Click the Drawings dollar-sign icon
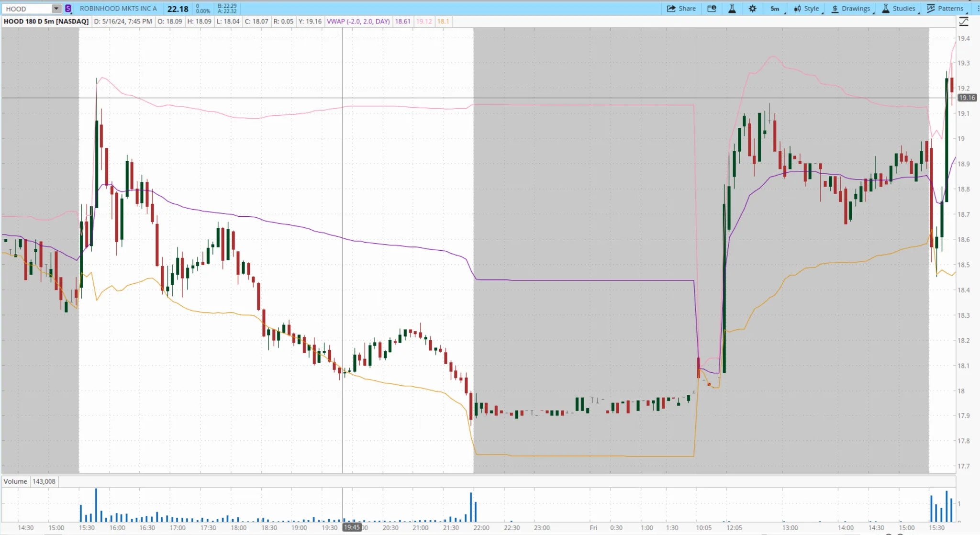The image size is (980, 535). tap(835, 9)
